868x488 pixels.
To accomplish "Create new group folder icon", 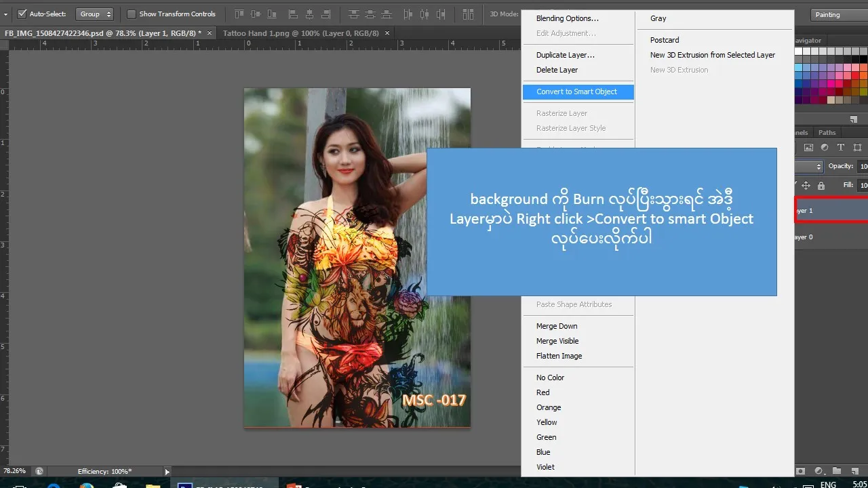I will tap(837, 470).
